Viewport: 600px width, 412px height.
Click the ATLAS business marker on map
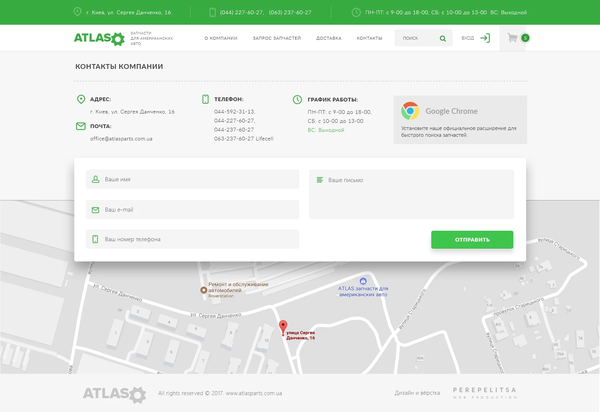[363, 281]
